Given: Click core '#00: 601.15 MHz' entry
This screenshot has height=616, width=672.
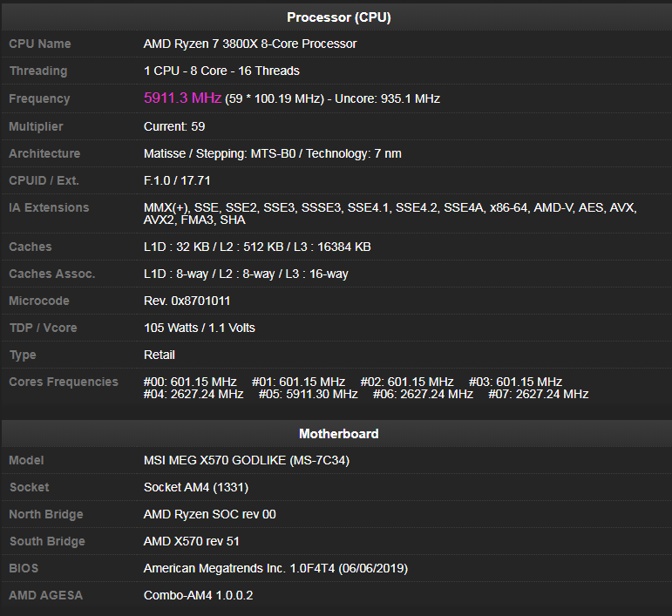Looking at the screenshot, I should tap(190, 382).
